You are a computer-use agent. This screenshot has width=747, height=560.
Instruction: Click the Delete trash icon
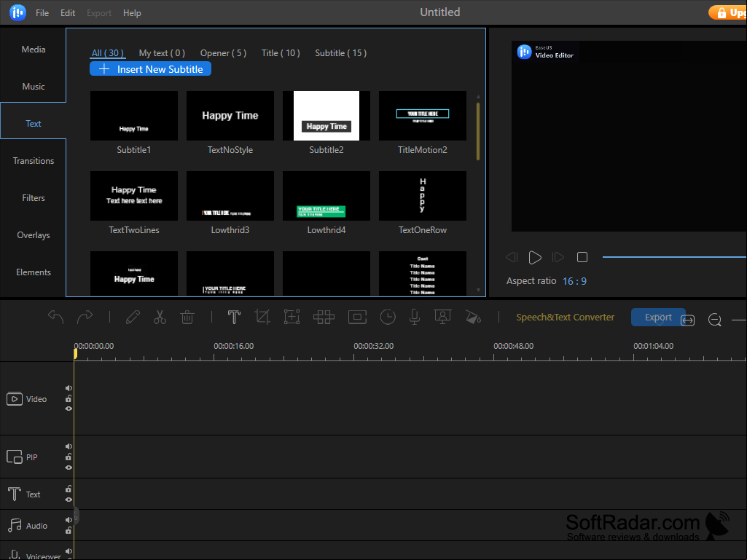pos(187,318)
